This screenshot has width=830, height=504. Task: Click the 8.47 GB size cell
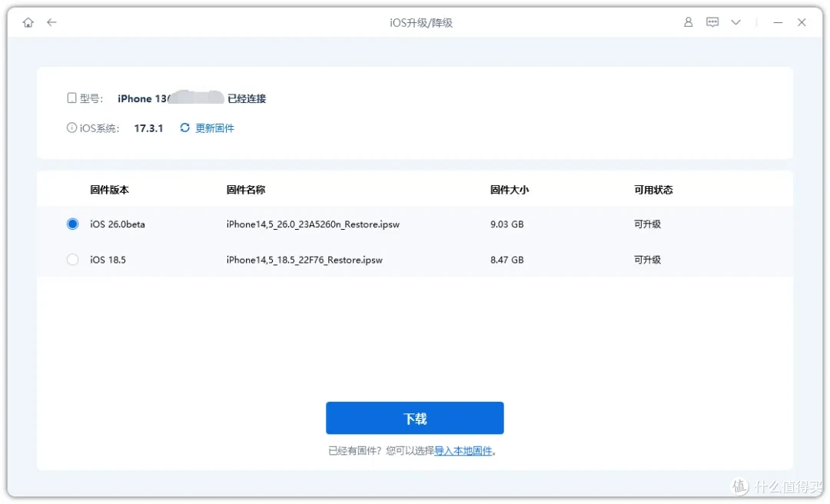point(506,260)
